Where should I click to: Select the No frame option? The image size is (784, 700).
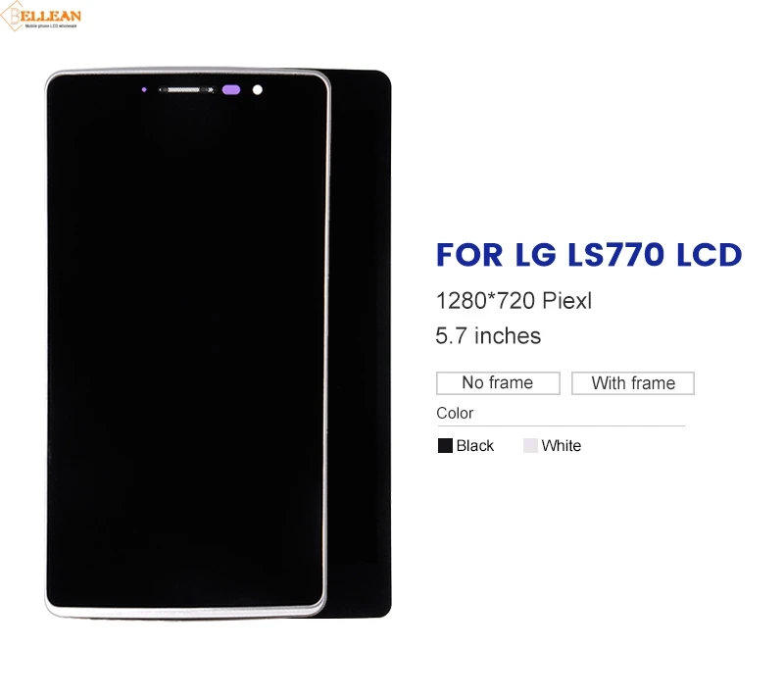coord(498,383)
